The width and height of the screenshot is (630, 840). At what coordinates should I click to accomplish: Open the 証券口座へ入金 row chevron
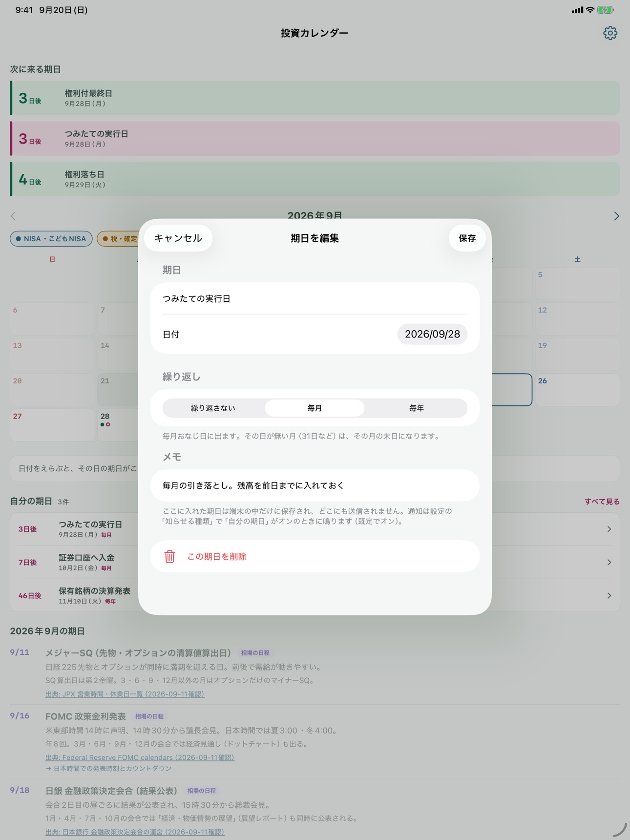(x=609, y=562)
